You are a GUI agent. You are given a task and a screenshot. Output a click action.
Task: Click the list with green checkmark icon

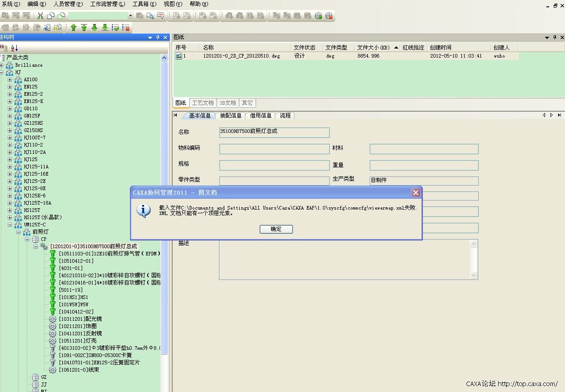point(115,28)
